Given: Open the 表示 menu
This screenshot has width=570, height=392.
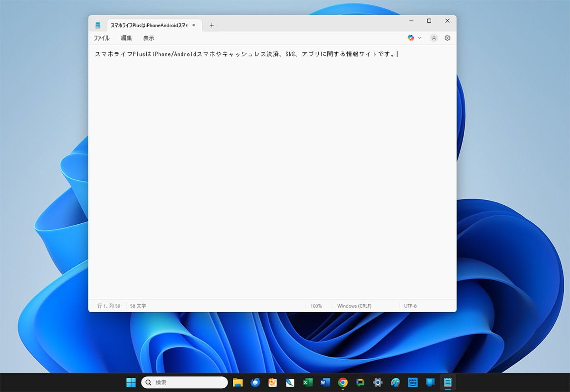Looking at the screenshot, I should [x=149, y=38].
